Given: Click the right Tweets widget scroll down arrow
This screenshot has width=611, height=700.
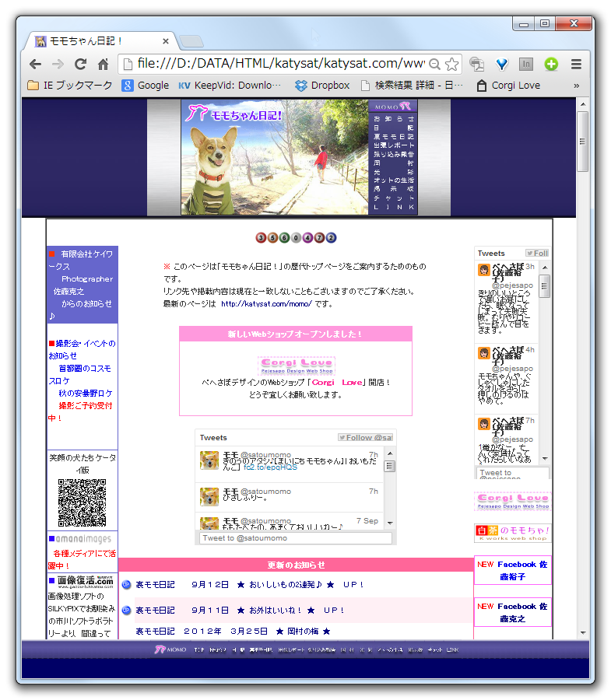Looking at the screenshot, I should click(x=545, y=458).
